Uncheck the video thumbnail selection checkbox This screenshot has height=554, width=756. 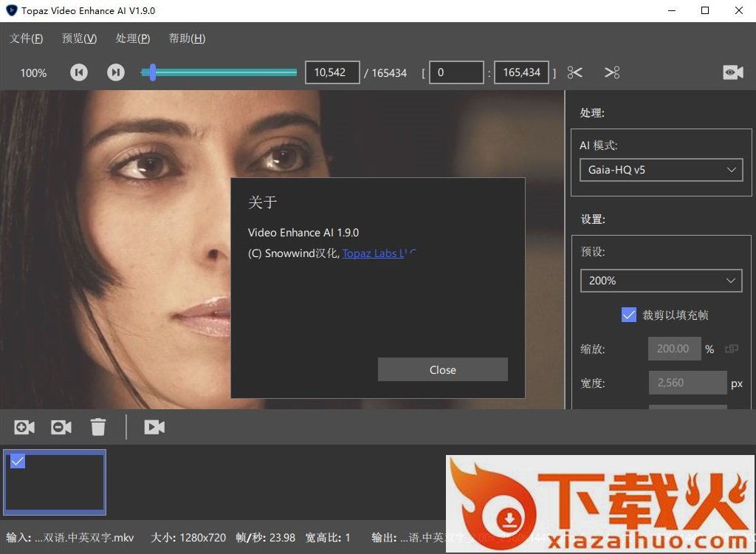coord(18,462)
